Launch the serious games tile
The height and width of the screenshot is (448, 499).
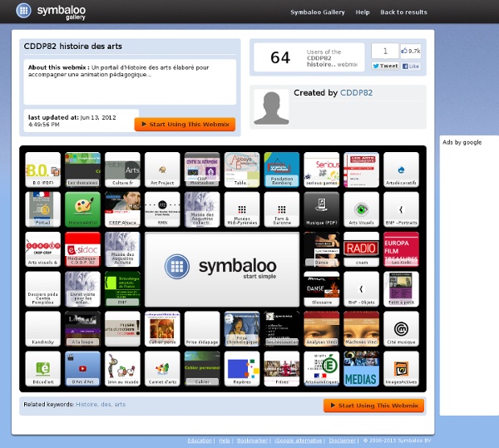pyautogui.click(x=322, y=170)
